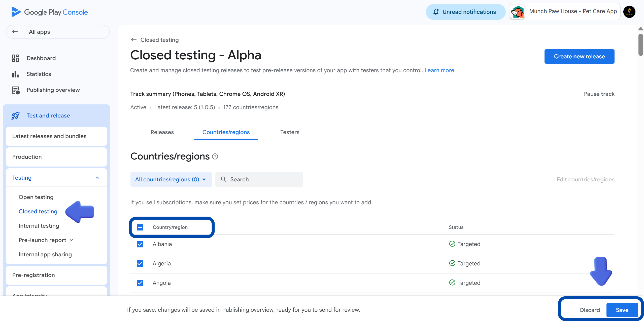Viewport: 644px width, 321px height.
Task: Click the Google Play Console logo
Action: click(x=50, y=12)
